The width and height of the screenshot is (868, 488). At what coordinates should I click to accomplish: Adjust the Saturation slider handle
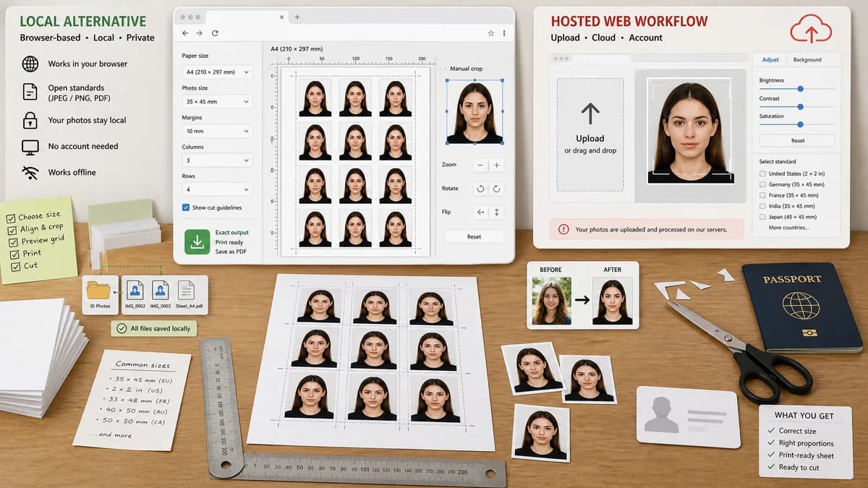800,124
